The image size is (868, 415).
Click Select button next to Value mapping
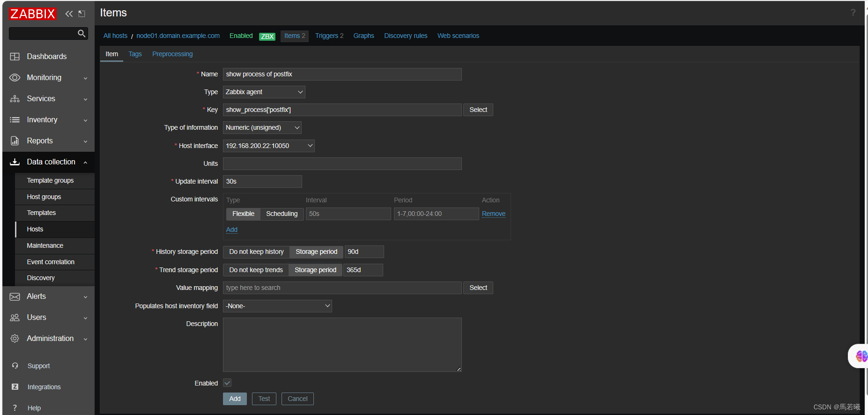[x=478, y=288]
